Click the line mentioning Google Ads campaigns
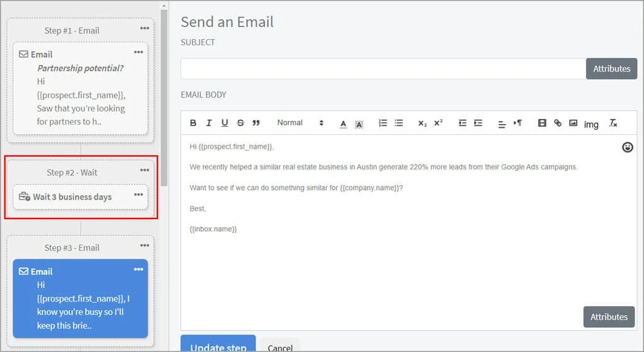The image size is (644, 352). tap(383, 167)
